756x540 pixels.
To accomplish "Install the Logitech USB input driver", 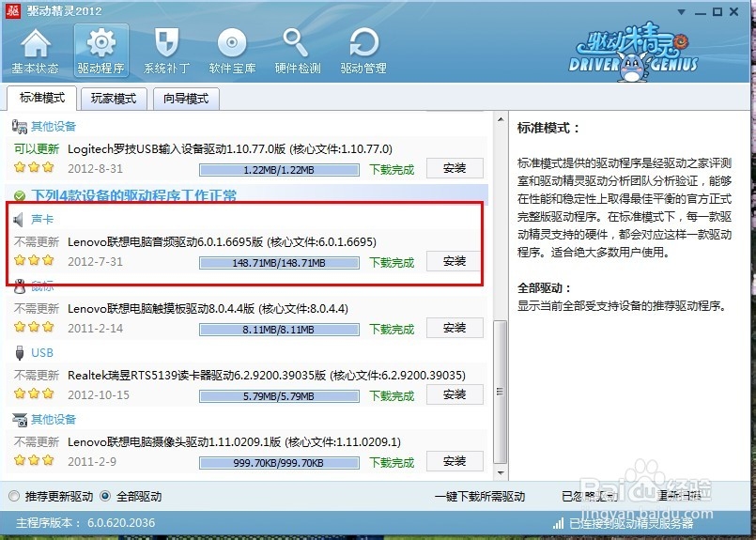I will pyautogui.click(x=455, y=168).
